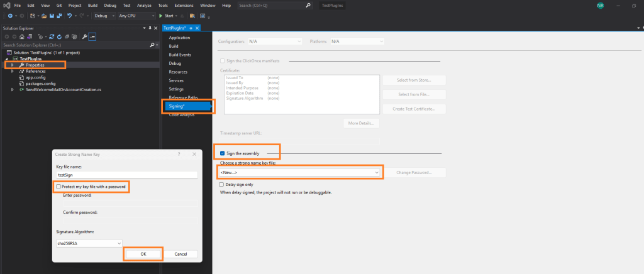Open the Build menu in the menu bar
Screen dimensions: 644x274
pyautogui.click(x=92, y=5)
